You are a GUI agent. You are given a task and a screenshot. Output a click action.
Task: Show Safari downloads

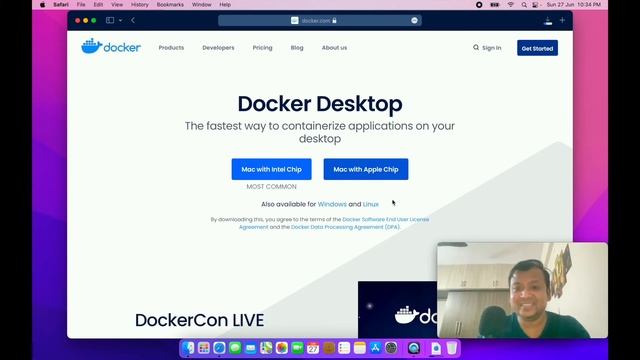click(548, 21)
